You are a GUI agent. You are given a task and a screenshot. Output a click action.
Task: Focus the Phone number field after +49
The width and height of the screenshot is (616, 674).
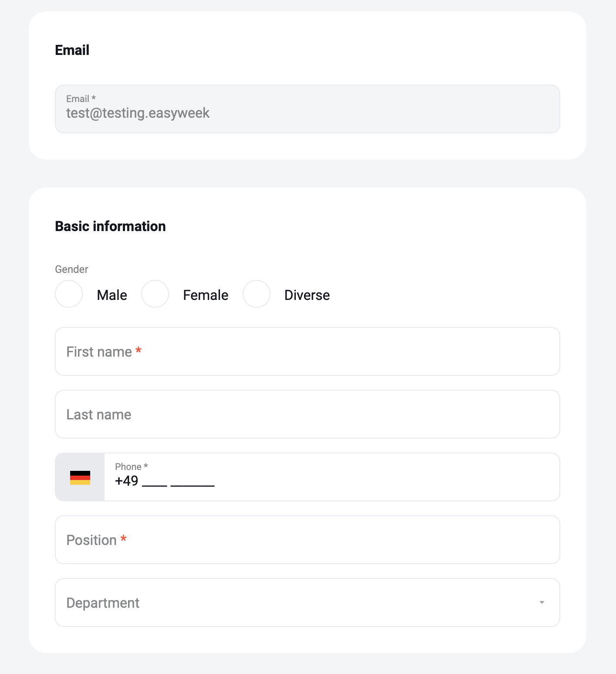[332, 477]
